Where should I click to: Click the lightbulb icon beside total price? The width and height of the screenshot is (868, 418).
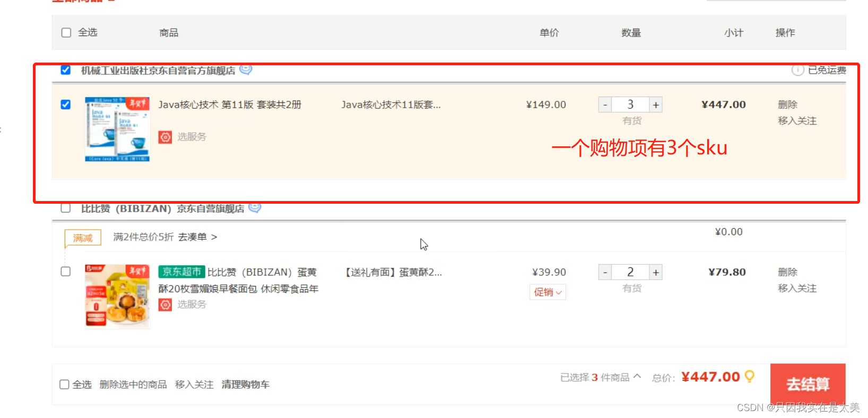coord(749,377)
